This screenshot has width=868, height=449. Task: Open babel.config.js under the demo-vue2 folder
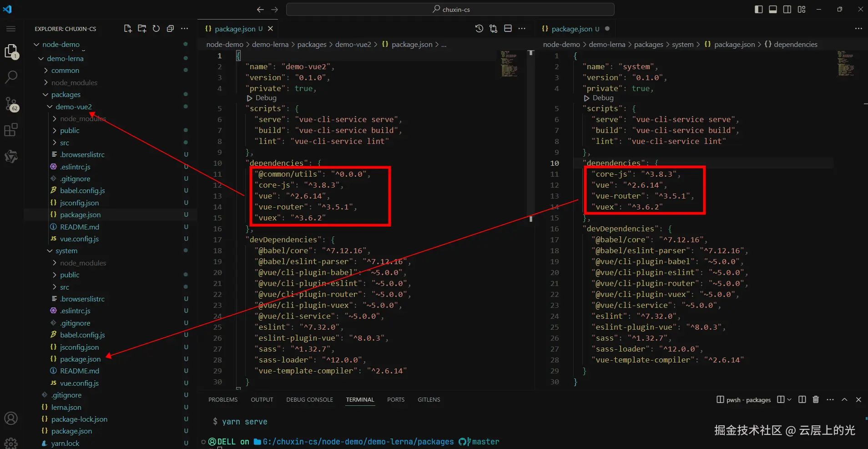[82, 190]
